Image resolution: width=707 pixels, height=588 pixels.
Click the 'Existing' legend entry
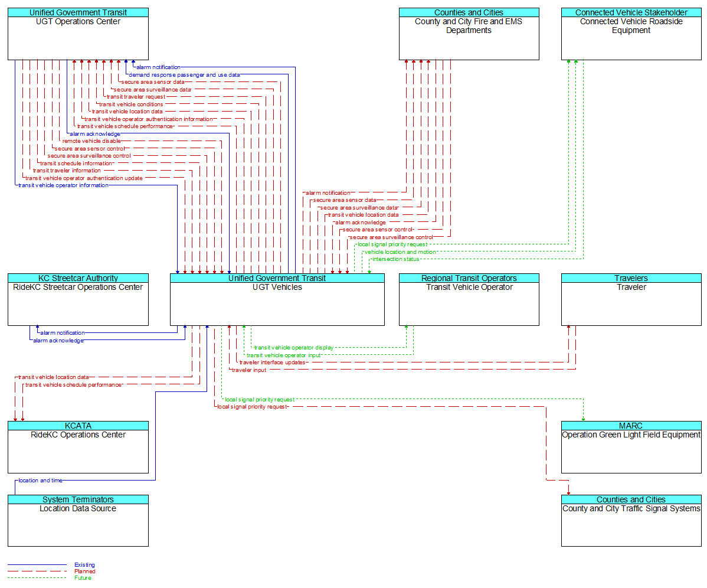(85, 564)
